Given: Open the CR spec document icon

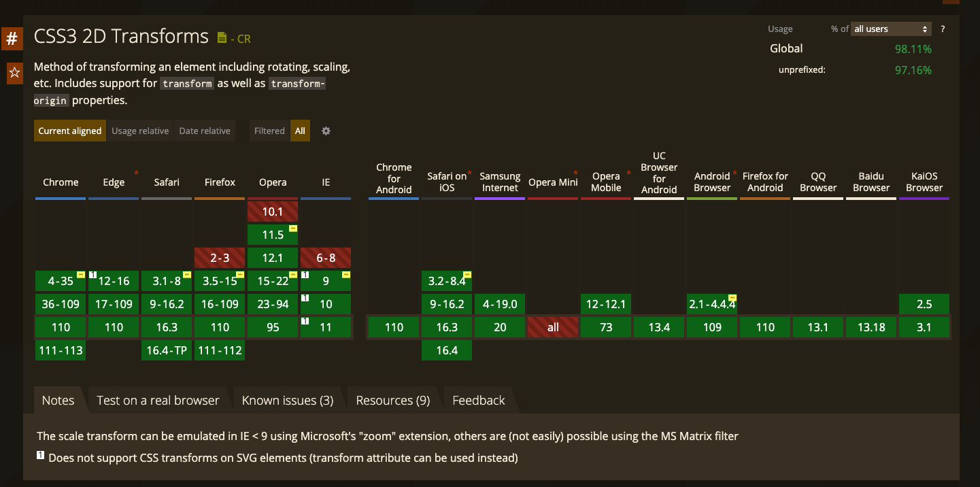Looking at the screenshot, I should pos(222,38).
